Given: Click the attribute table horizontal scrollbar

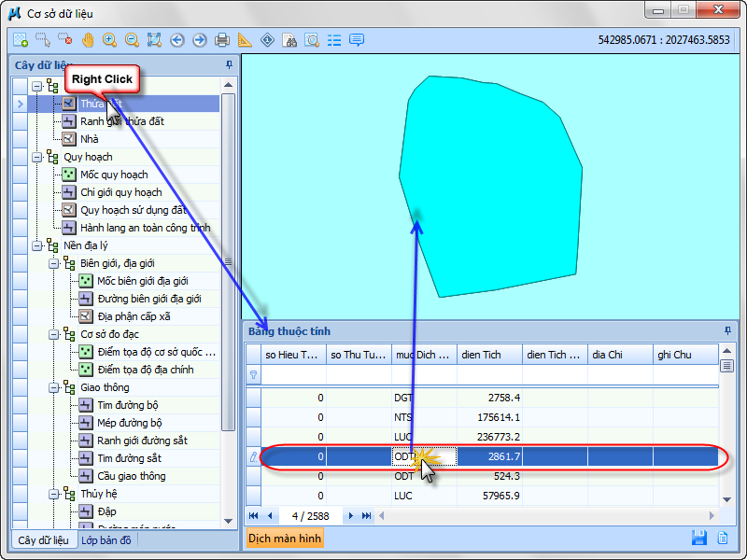Looking at the screenshot, I should 542,515.
